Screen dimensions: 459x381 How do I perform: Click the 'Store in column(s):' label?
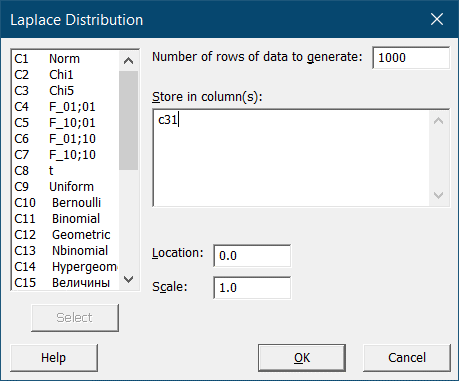click(207, 97)
